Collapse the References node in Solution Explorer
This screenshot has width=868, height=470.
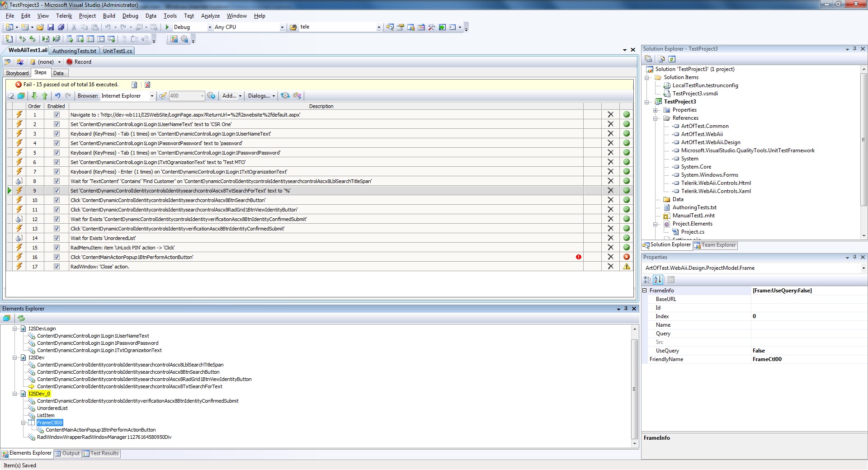655,118
